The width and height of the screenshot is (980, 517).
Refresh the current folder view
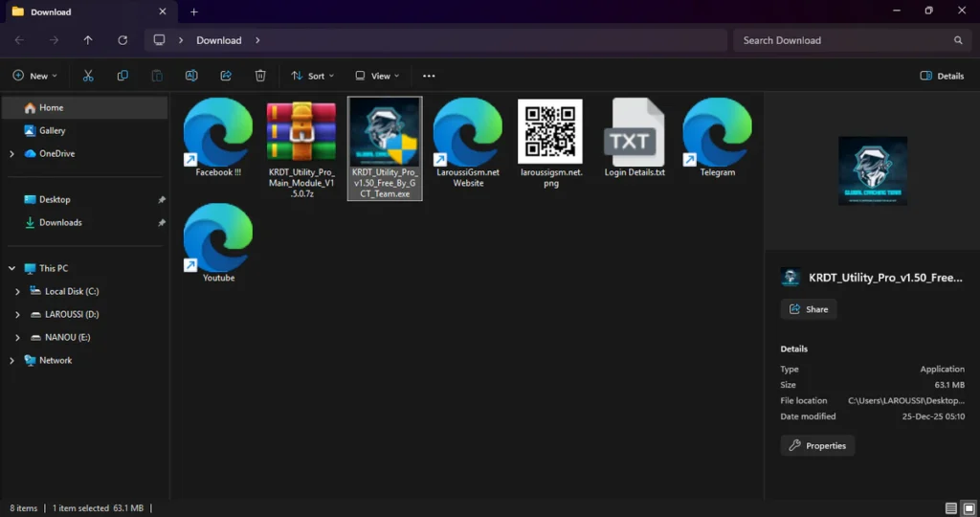pyautogui.click(x=122, y=40)
